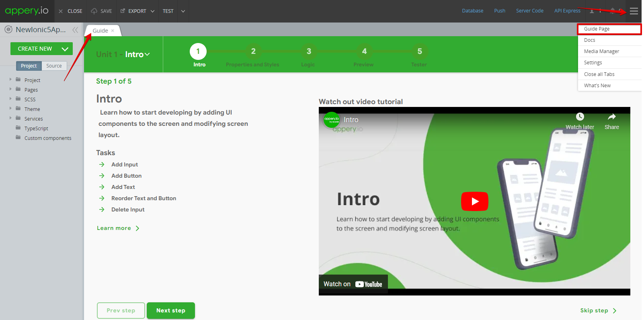The image size is (644, 320).
Task: Close the Guide tab using its x
Action: click(113, 31)
